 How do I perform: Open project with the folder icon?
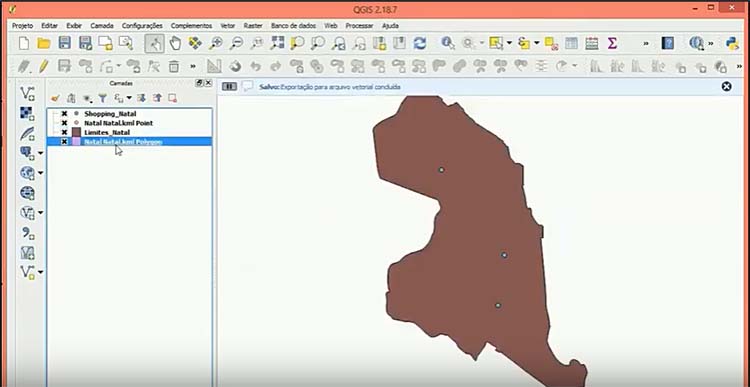pos(44,44)
